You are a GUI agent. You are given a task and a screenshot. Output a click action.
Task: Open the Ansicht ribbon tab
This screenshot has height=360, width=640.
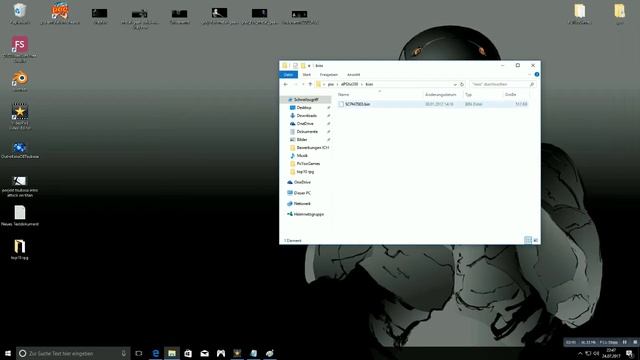[x=353, y=75]
